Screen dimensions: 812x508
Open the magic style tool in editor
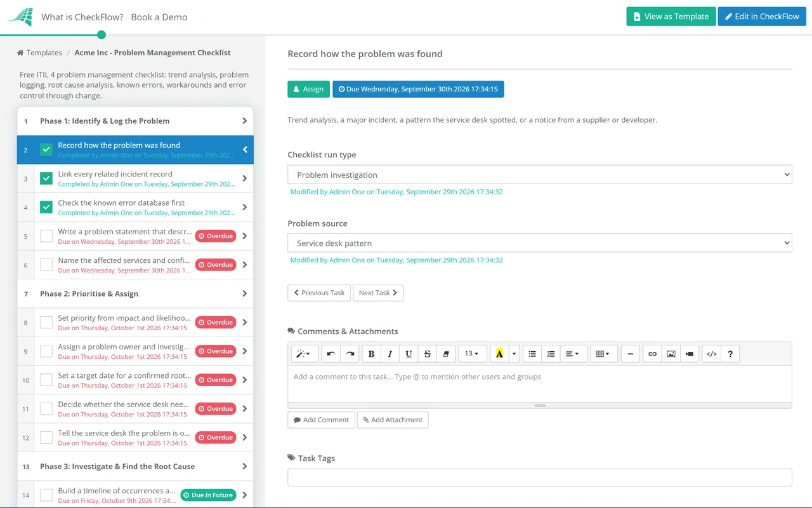point(304,354)
